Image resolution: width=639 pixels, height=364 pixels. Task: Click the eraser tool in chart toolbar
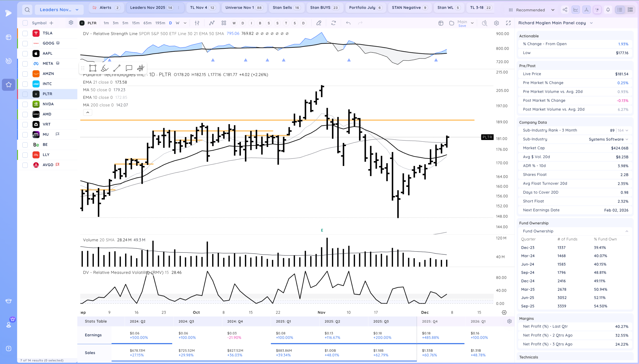point(319,23)
